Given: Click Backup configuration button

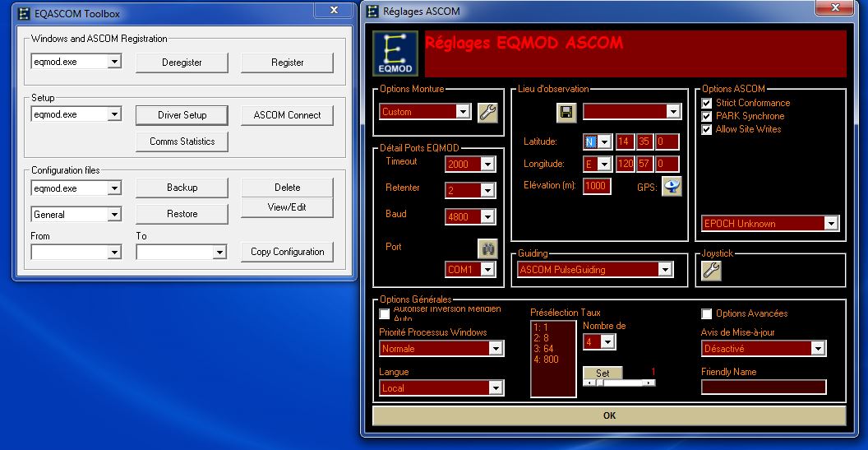Looking at the screenshot, I should click(182, 188).
